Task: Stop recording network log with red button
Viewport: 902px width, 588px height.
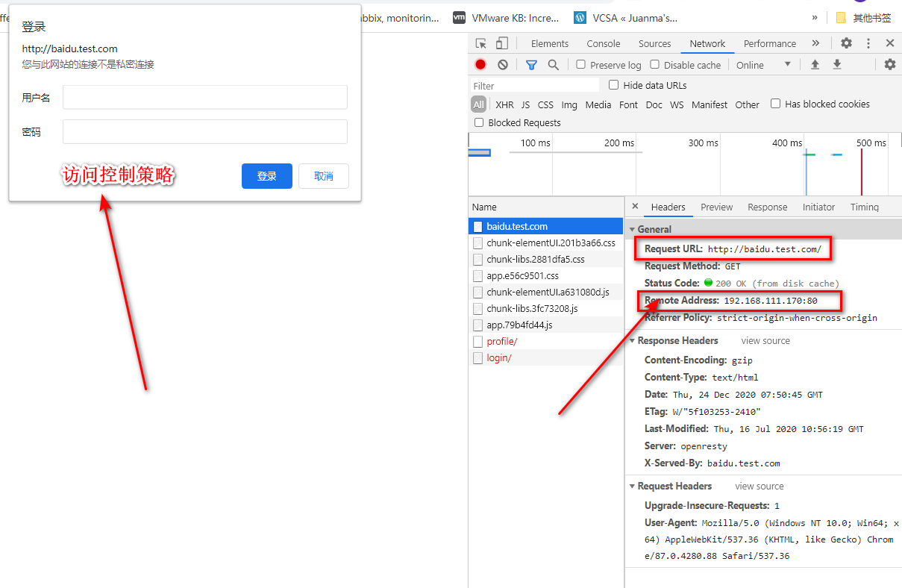Action: click(x=480, y=65)
